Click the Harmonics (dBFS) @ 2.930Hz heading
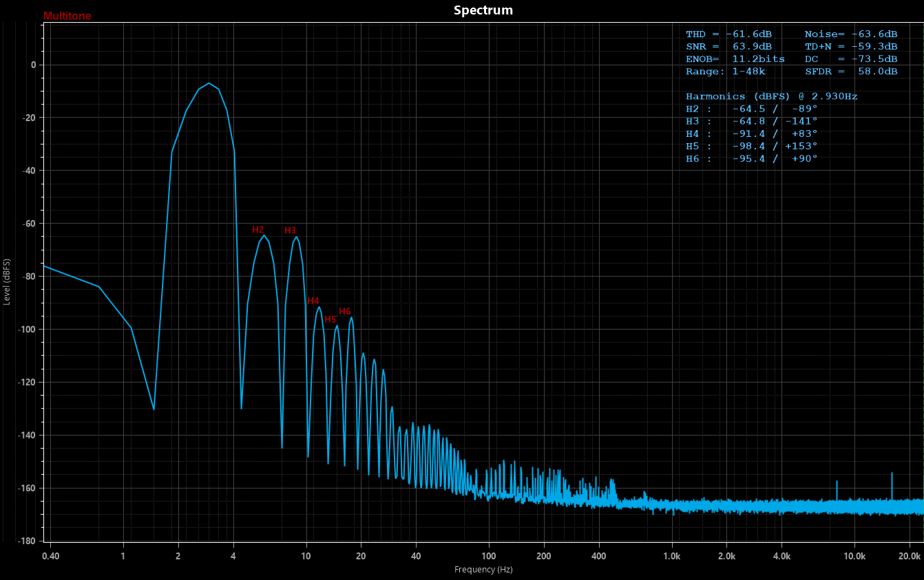Screen dimensions: 924x580 [771, 96]
